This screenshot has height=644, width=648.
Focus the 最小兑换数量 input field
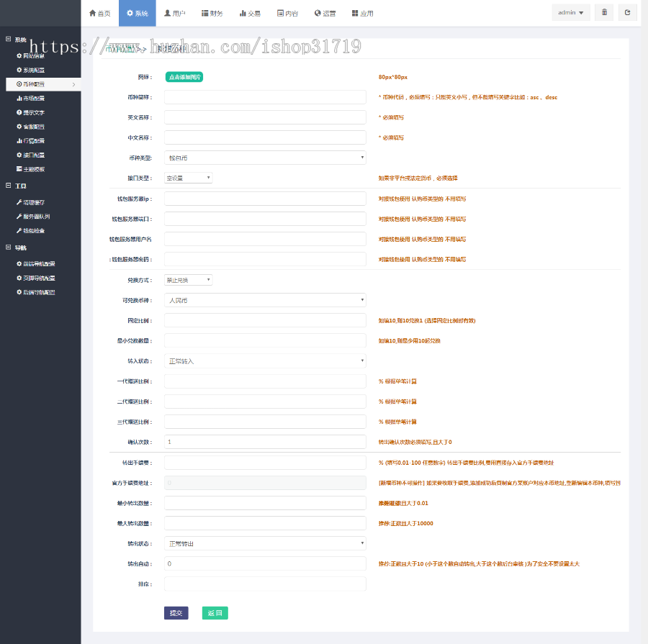(265, 341)
